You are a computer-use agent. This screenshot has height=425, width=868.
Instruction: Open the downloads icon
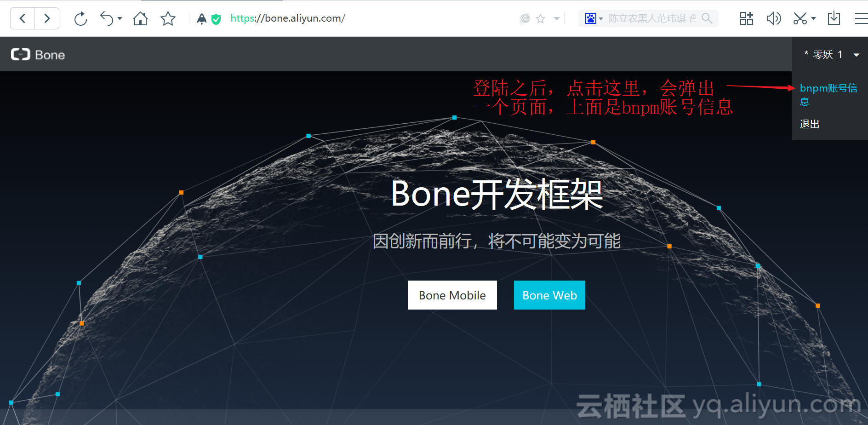point(834,18)
